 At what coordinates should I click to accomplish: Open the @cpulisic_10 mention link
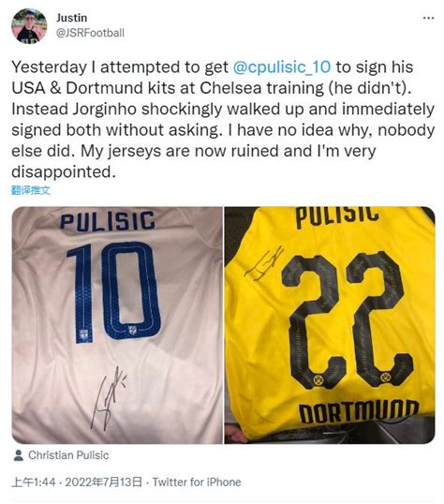pyautogui.click(x=281, y=67)
